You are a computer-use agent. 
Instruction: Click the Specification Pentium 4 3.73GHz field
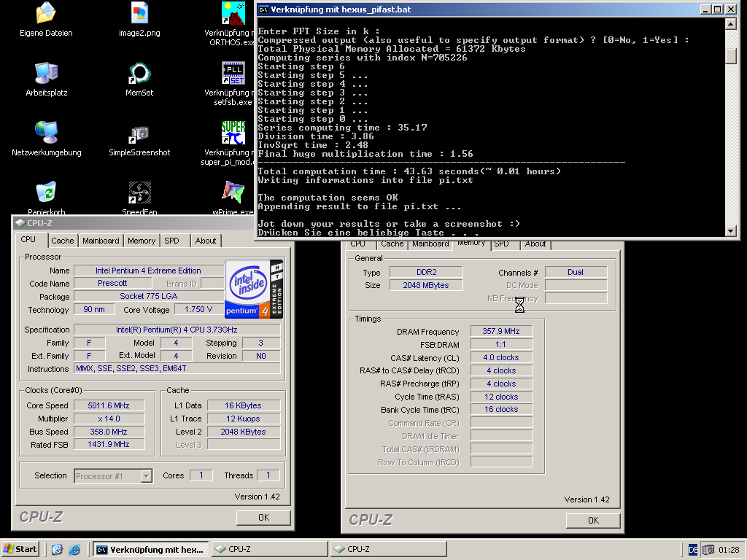coord(177,330)
